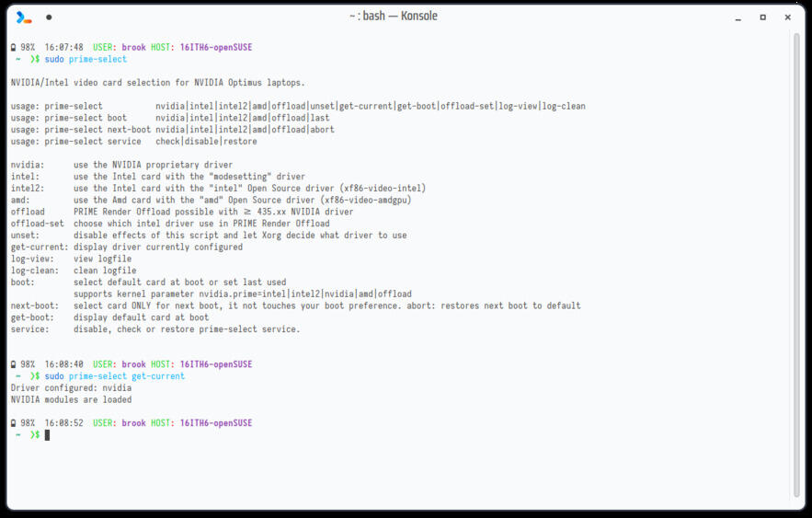This screenshot has width=812, height=518.
Task: Click the battery icon at 16:08:52 prompt
Action: pyautogui.click(x=14, y=422)
